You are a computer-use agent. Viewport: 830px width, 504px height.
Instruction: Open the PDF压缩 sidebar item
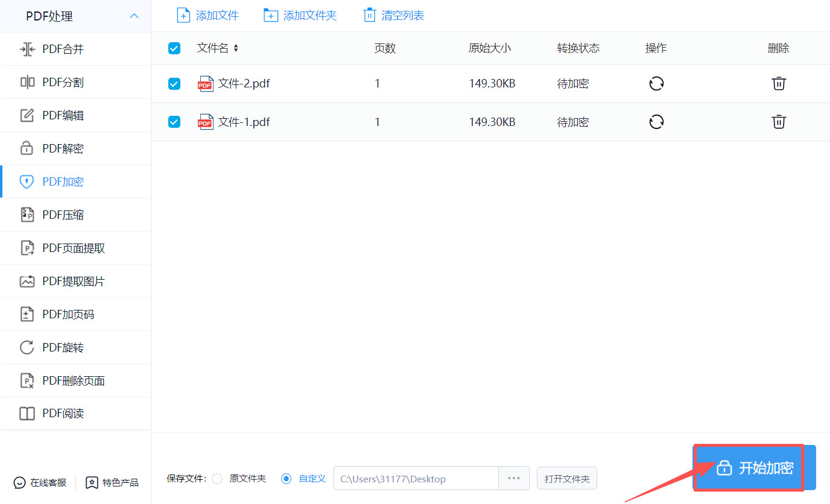point(63,215)
